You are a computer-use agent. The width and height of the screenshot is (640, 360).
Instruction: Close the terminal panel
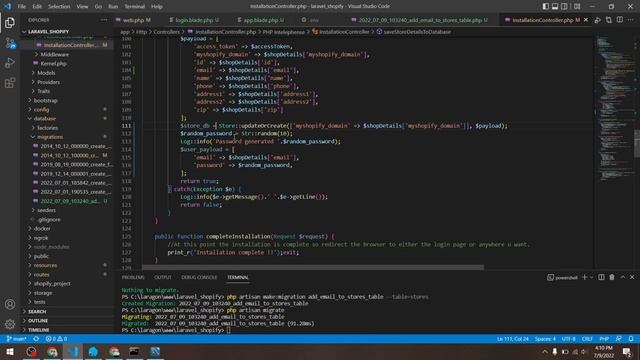tap(632, 277)
